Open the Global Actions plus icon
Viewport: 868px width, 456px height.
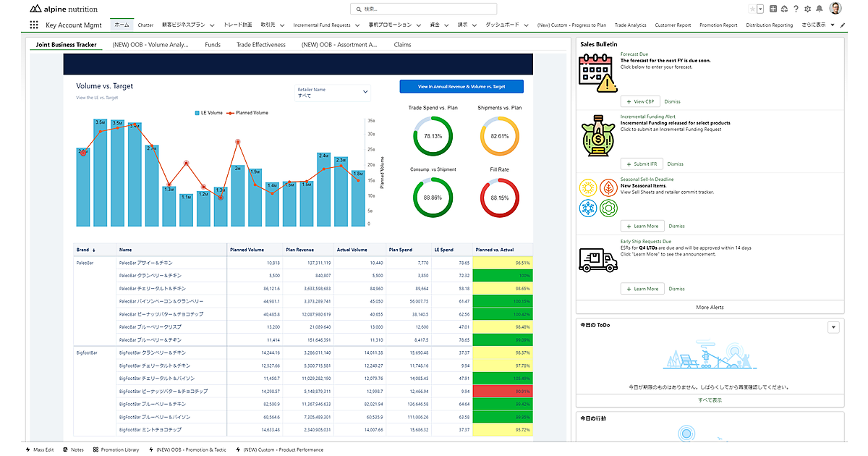pos(773,9)
